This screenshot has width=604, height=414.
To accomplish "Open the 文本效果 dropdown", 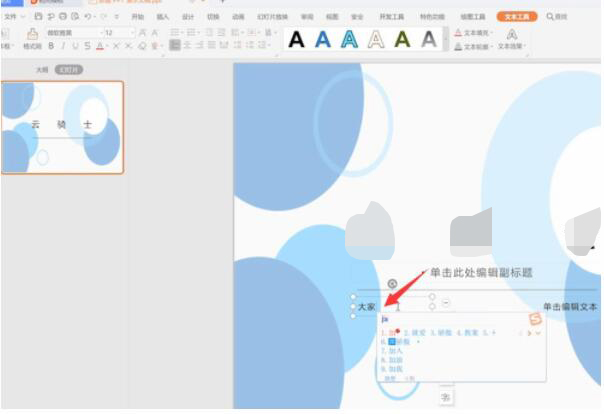I will coord(512,39).
